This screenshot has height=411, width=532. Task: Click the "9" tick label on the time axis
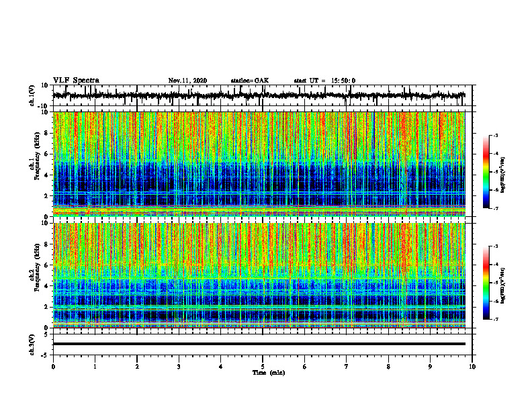[x=430, y=367]
